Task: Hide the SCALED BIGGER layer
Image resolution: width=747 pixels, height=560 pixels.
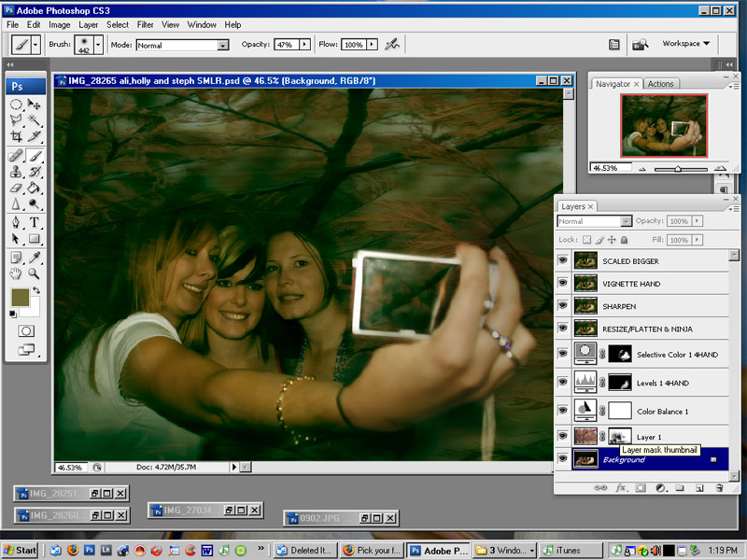Action: point(563,260)
